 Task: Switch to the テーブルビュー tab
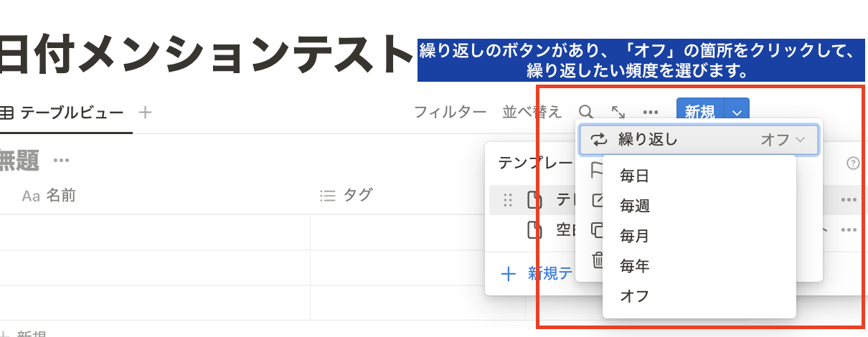70,112
